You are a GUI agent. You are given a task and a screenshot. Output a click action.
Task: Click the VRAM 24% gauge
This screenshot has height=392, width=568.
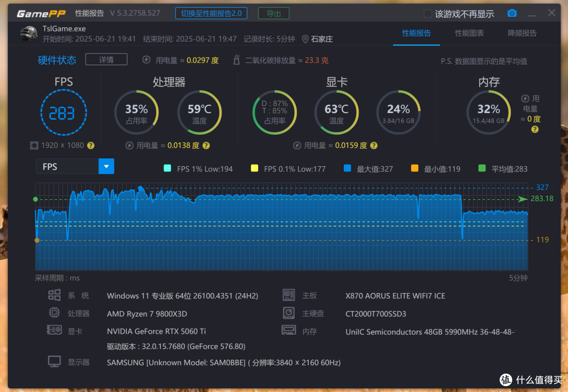pos(399,113)
